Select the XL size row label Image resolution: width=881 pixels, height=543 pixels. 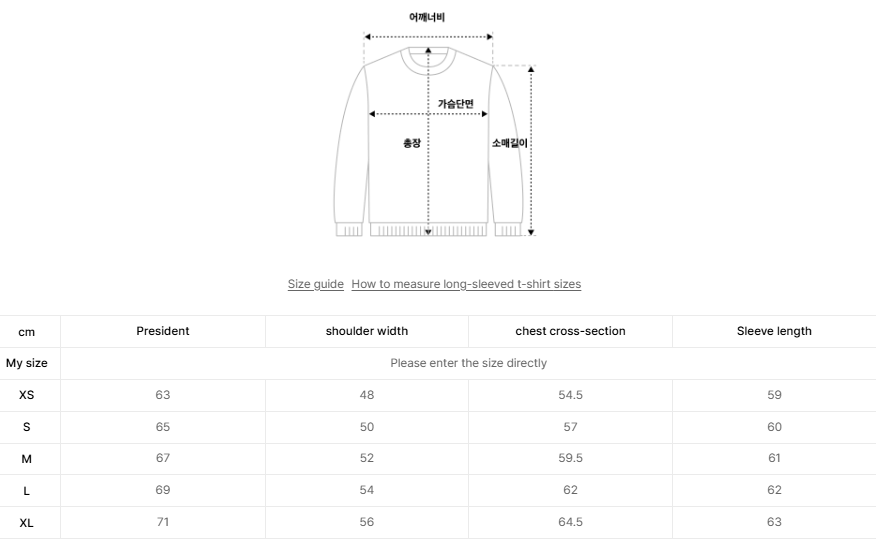pyautogui.click(x=27, y=522)
